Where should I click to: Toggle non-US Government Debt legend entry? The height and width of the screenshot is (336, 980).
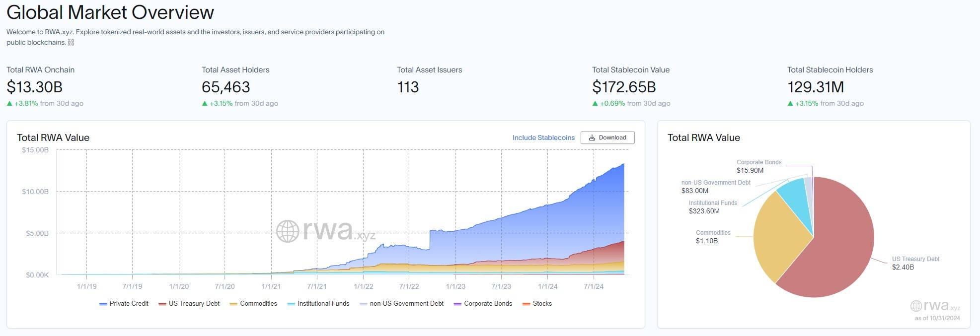tap(402, 304)
